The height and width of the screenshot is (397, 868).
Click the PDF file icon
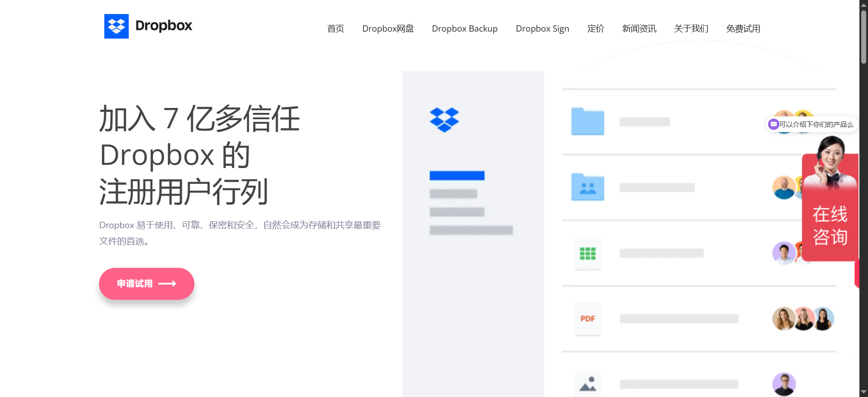pos(587,319)
